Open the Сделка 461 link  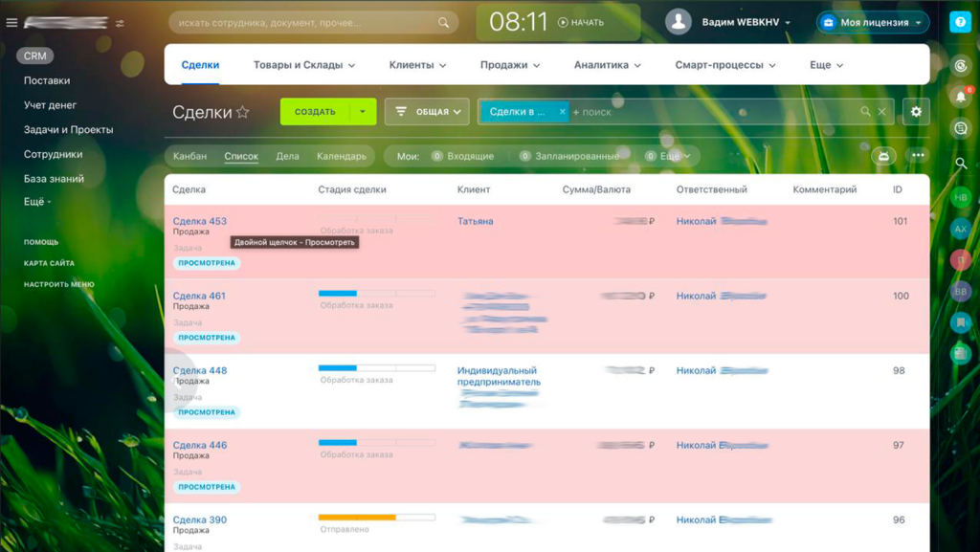tap(199, 296)
